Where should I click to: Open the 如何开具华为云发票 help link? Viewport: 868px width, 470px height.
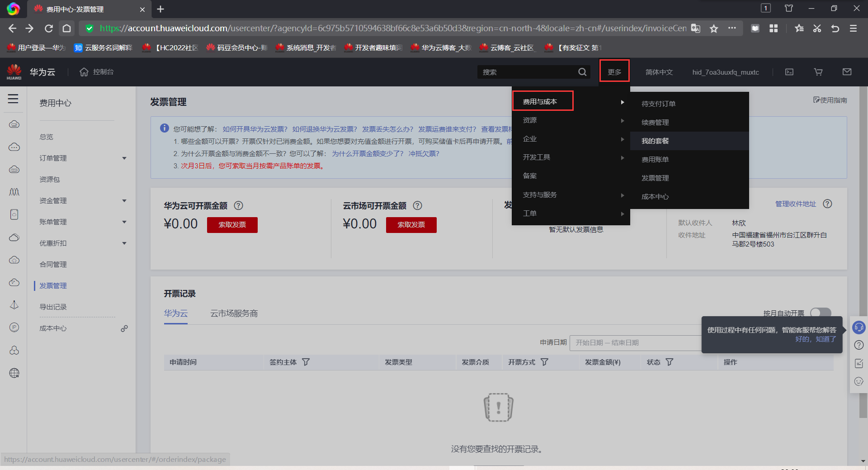click(x=255, y=129)
